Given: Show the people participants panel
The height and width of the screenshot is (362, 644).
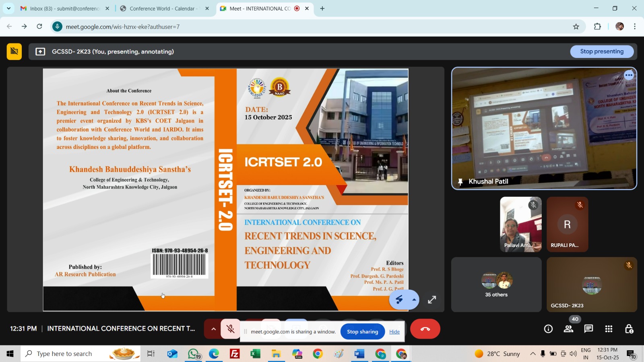Looking at the screenshot, I should click(x=568, y=329).
